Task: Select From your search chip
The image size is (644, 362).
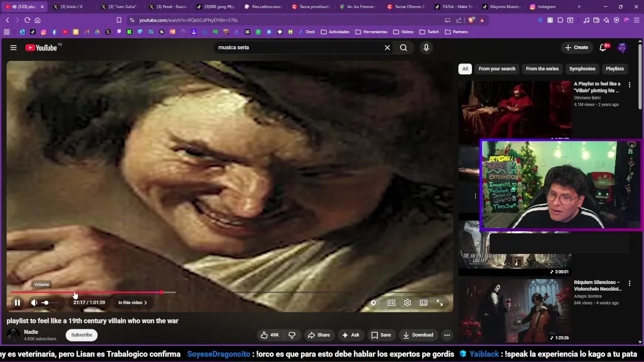Action: tap(497, 69)
